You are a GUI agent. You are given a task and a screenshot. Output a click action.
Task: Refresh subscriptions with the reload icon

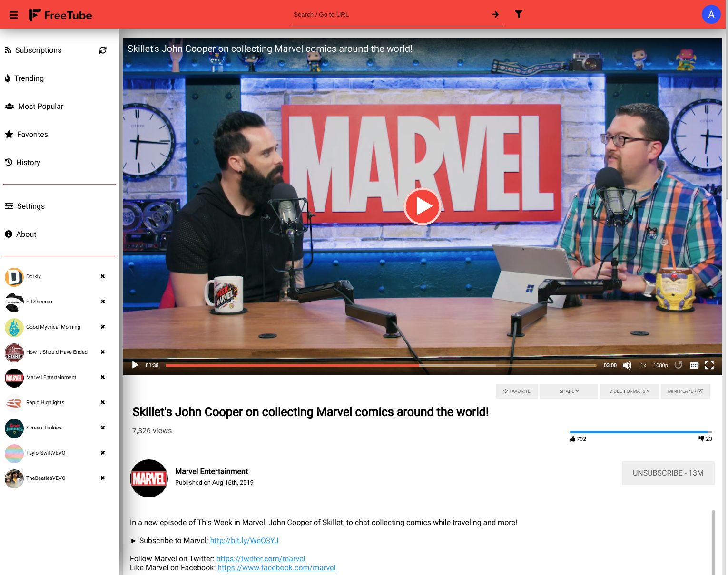[x=103, y=50]
